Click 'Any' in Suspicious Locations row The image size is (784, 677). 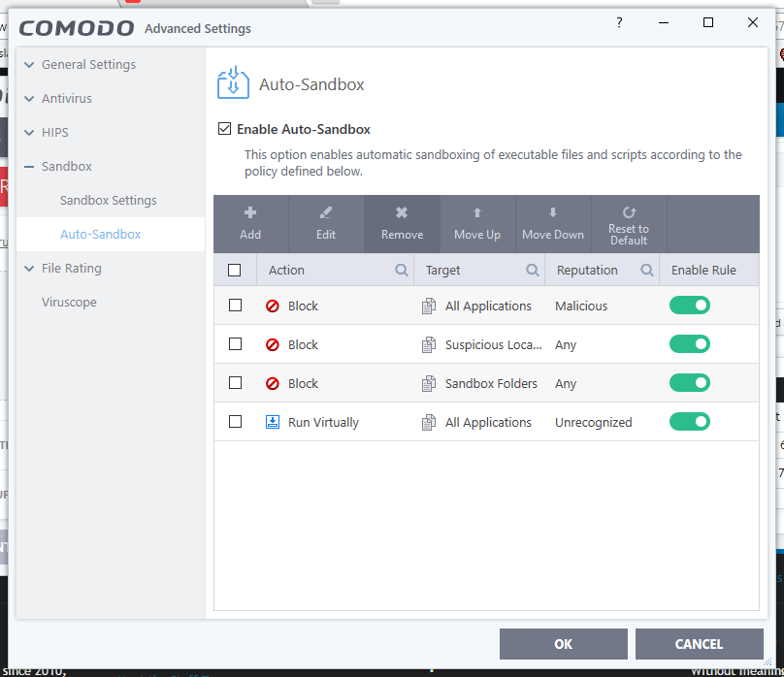tap(566, 345)
